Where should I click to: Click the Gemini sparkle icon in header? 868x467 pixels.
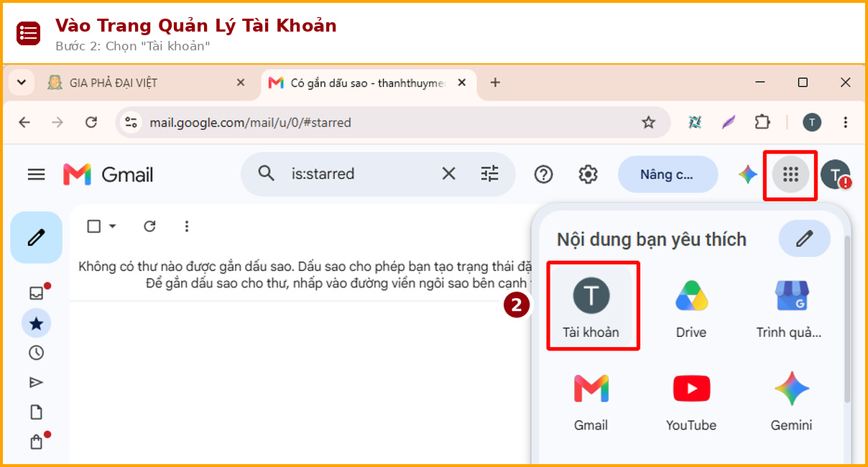pyautogui.click(x=748, y=175)
